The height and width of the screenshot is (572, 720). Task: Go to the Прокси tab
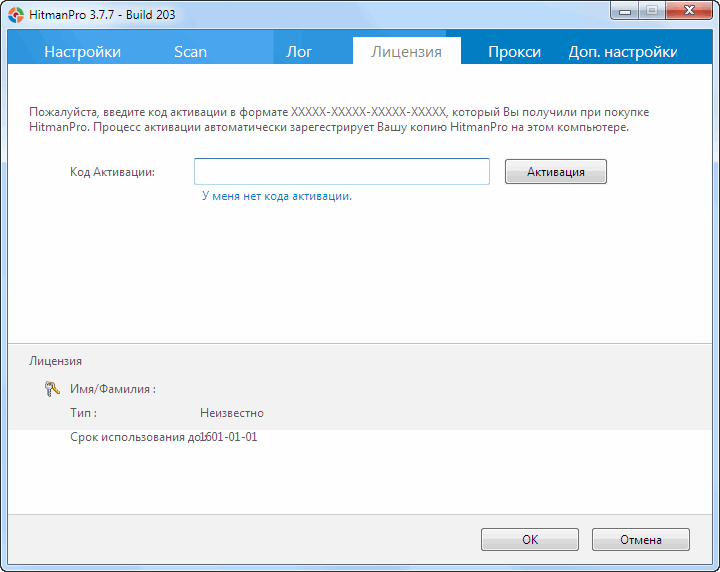pyautogui.click(x=514, y=51)
